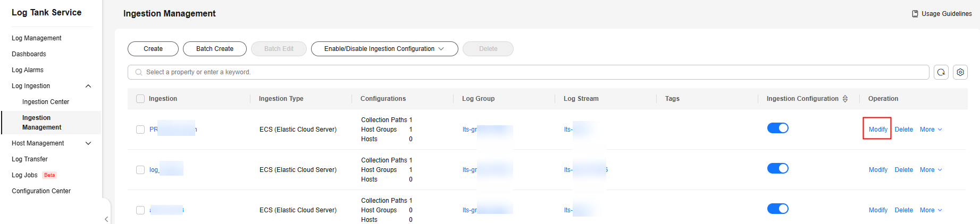Image resolution: width=980 pixels, height=224 pixels.
Task: Tick the checkbox for the log_ row
Action: (140, 170)
